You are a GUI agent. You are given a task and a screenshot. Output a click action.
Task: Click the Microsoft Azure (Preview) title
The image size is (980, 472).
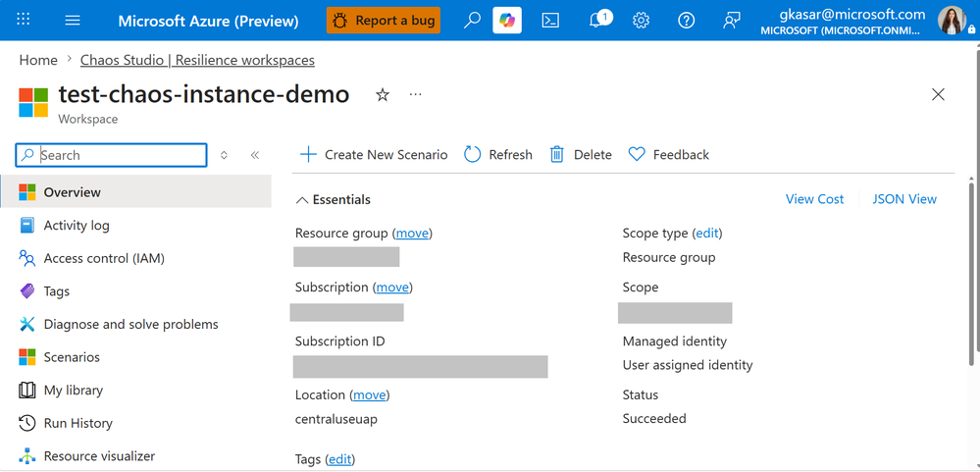208,21
